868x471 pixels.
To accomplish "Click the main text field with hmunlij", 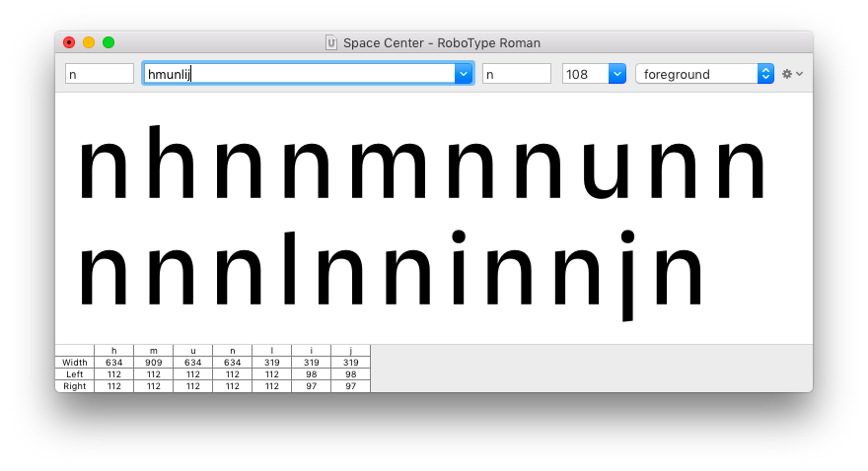I will pos(300,74).
